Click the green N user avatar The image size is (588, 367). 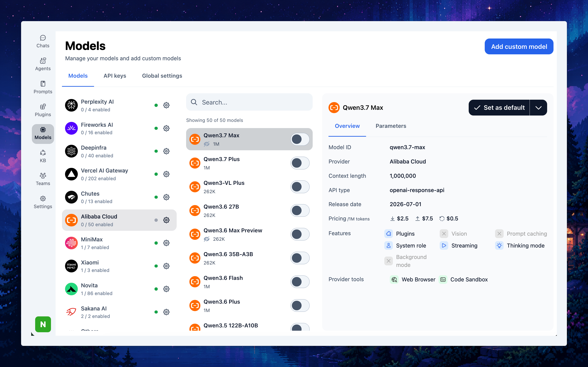click(43, 324)
